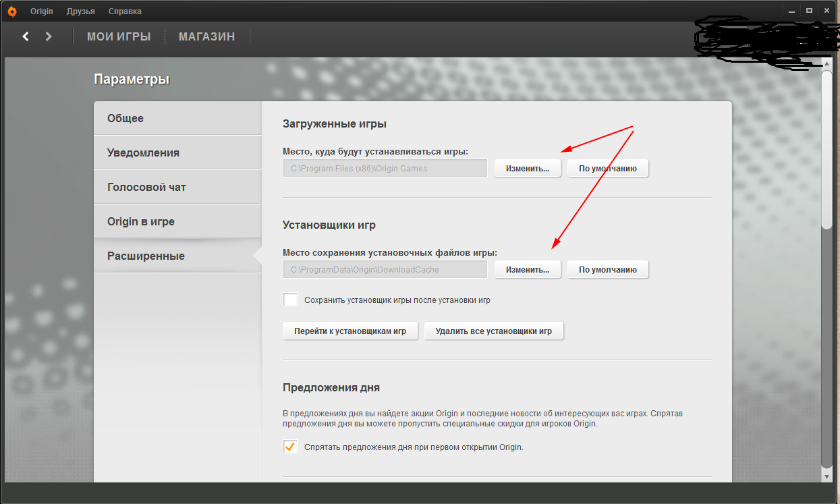Go forward with the right arrow
The image size is (840, 504).
48,36
